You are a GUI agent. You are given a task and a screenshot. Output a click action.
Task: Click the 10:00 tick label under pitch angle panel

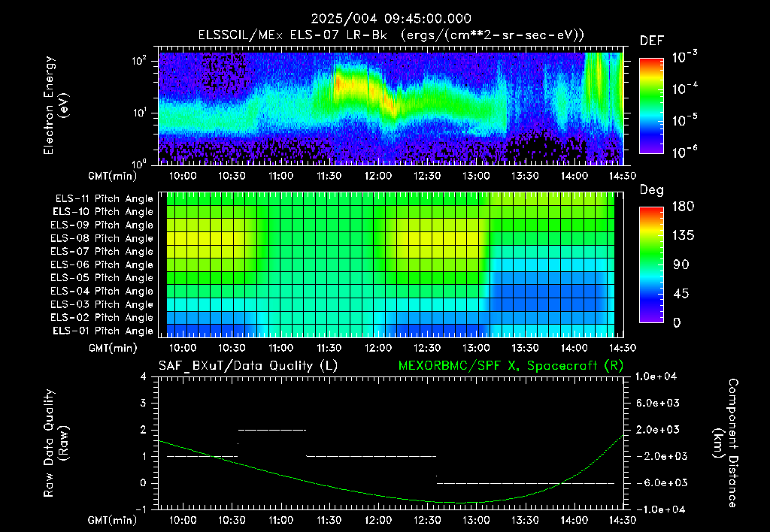pos(183,348)
